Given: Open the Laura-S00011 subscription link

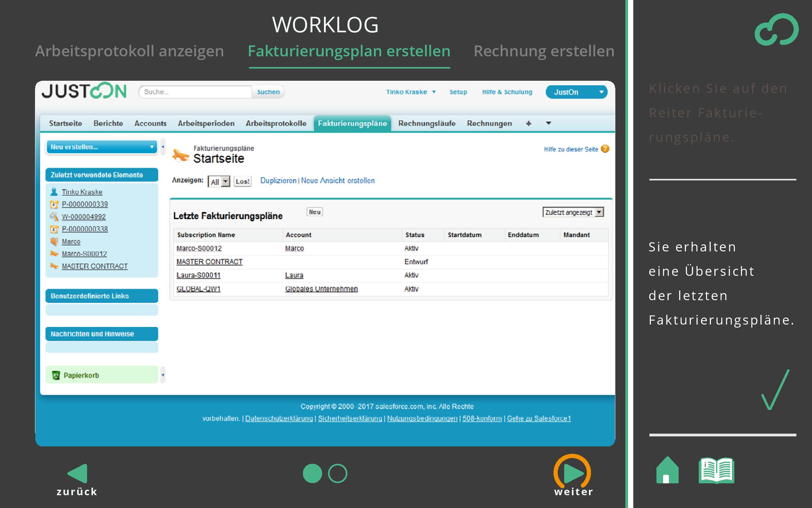Looking at the screenshot, I should tap(199, 275).
